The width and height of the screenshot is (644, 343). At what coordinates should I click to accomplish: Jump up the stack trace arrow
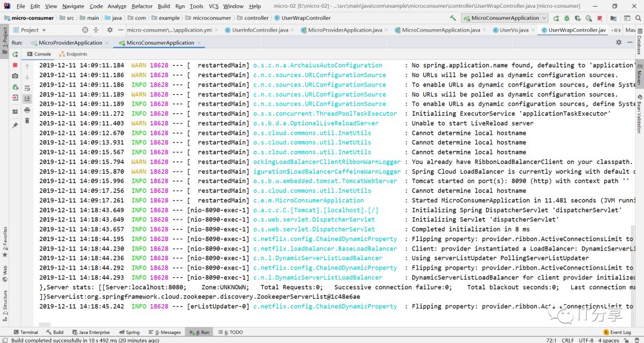27,66
